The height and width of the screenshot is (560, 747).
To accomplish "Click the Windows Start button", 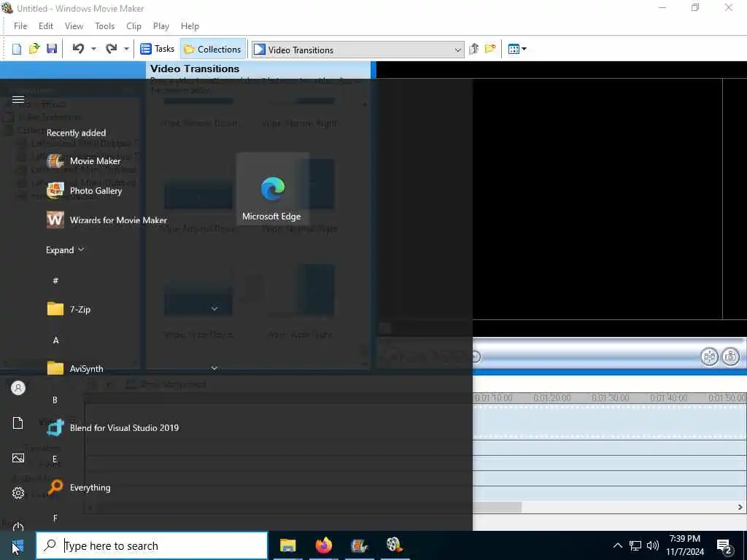I will (18, 545).
